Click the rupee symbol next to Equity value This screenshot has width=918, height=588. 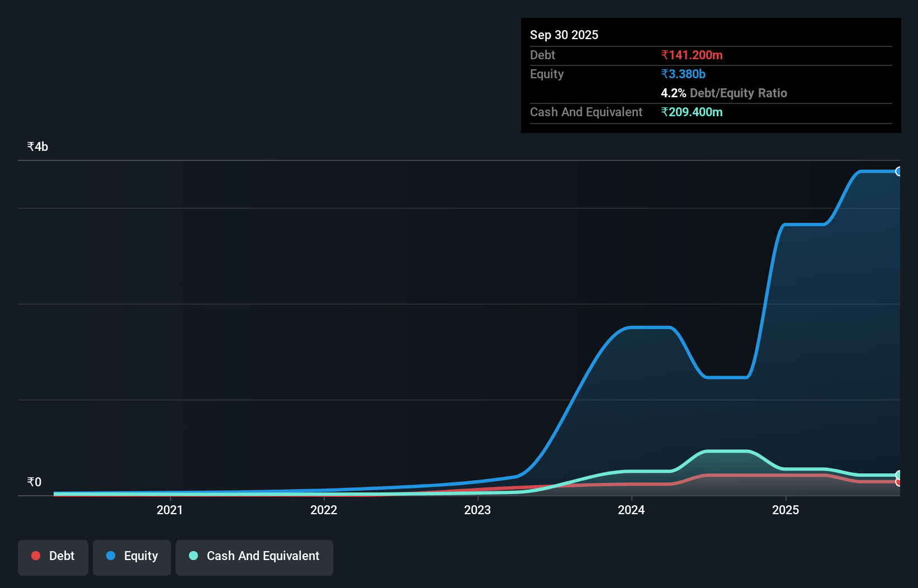tap(665, 74)
